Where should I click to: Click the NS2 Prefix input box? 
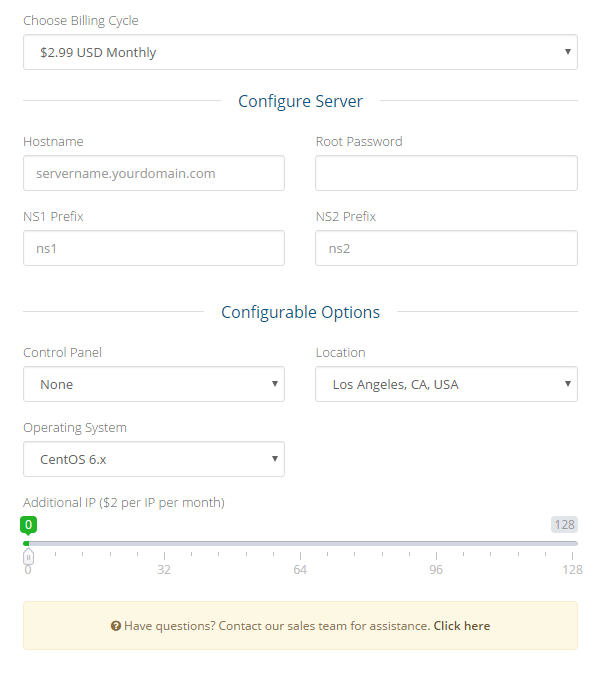pyautogui.click(x=446, y=248)
